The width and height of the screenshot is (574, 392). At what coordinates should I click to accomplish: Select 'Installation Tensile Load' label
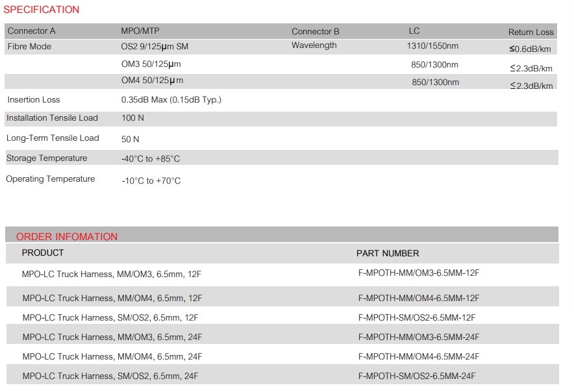coord(52,118)
